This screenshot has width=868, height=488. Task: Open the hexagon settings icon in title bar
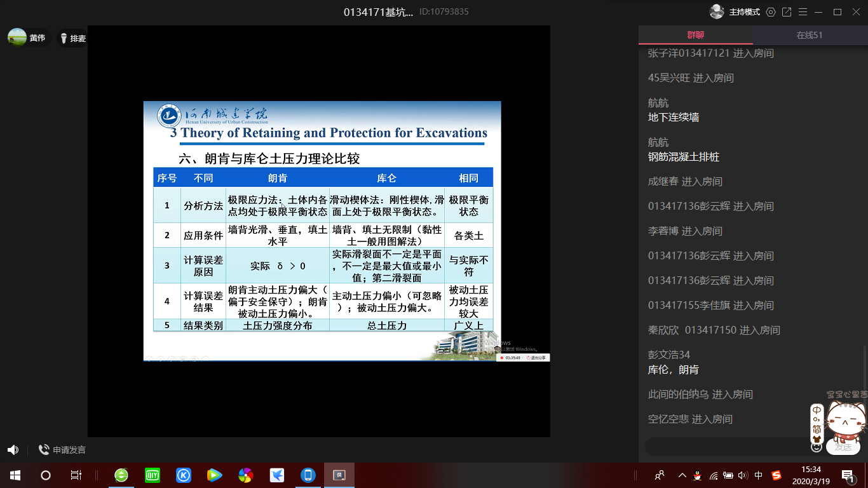771,12
